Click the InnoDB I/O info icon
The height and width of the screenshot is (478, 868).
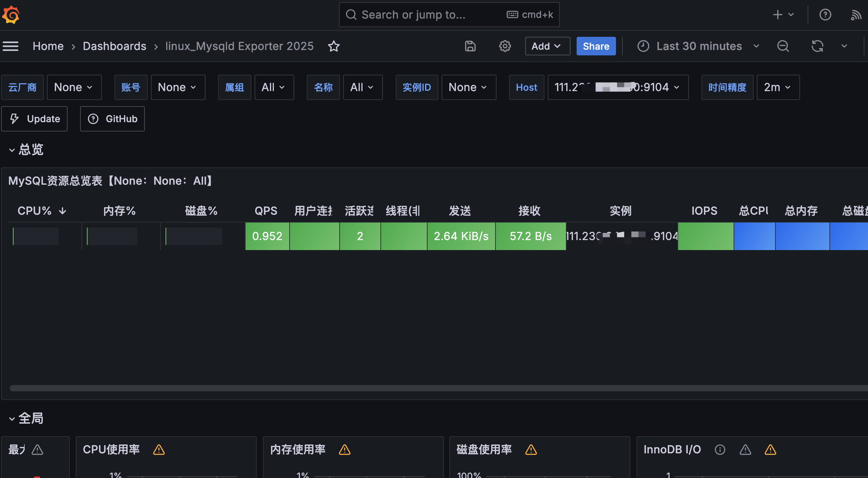(x=720, y=449)
